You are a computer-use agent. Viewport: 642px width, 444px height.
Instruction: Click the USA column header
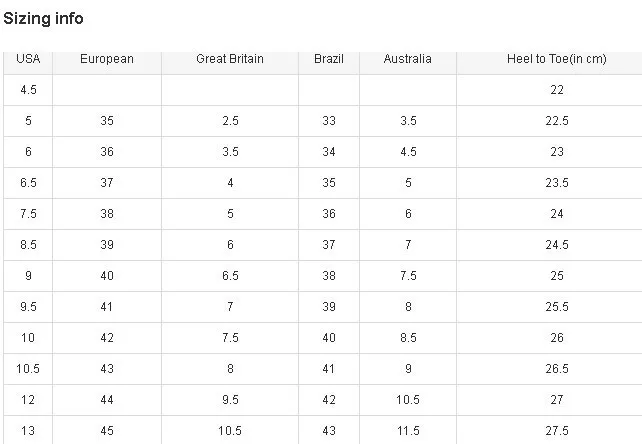coord(28,59)
